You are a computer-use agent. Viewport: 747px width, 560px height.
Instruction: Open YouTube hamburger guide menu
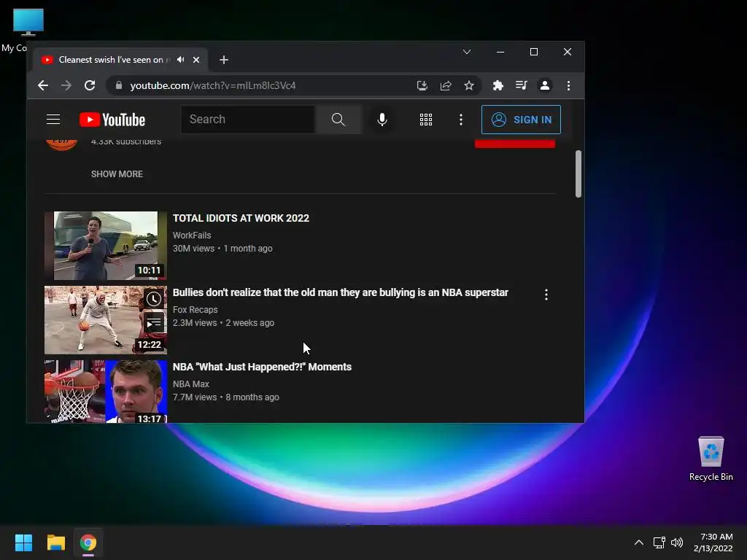53,120
